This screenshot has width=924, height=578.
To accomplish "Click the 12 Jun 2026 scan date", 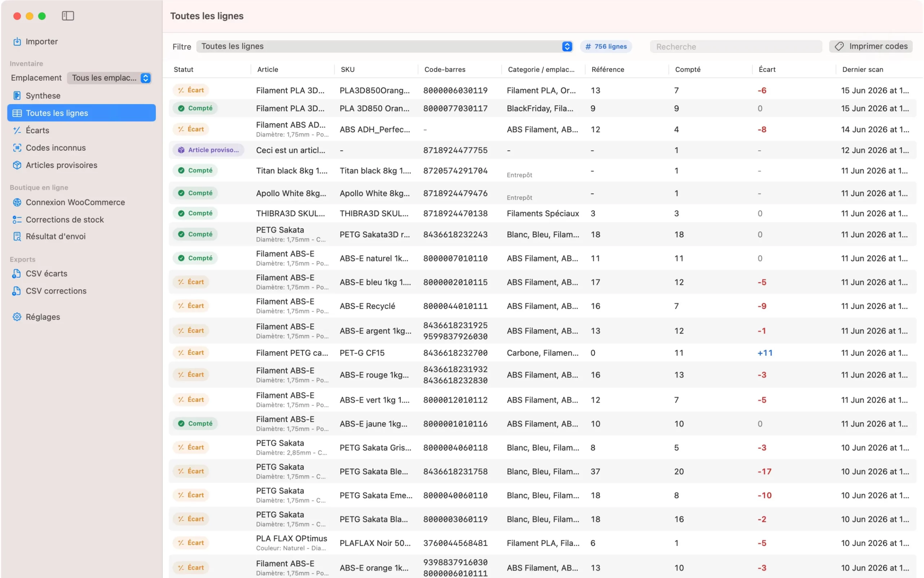I will tap(875, 150).
